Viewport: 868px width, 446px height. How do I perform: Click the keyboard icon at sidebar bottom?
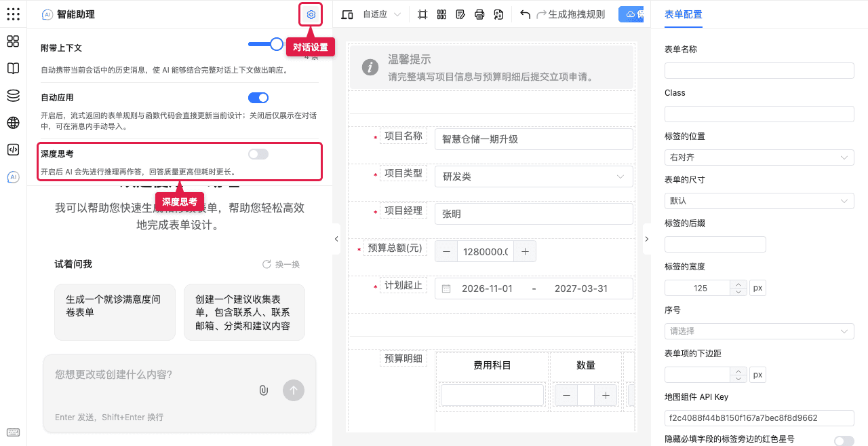(13, 432)
